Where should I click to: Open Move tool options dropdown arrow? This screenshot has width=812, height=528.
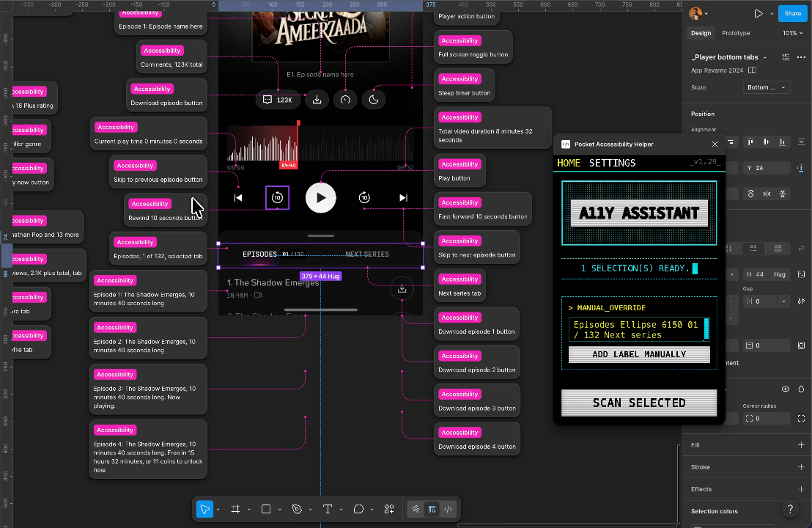pos(218,510)
